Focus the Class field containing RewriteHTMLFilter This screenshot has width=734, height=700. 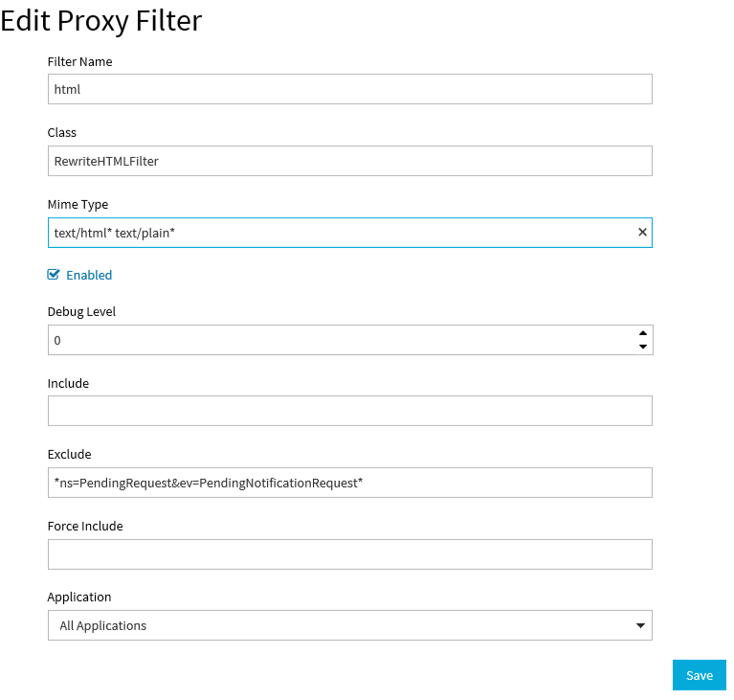pyautogui.click(x=349, y=161)
